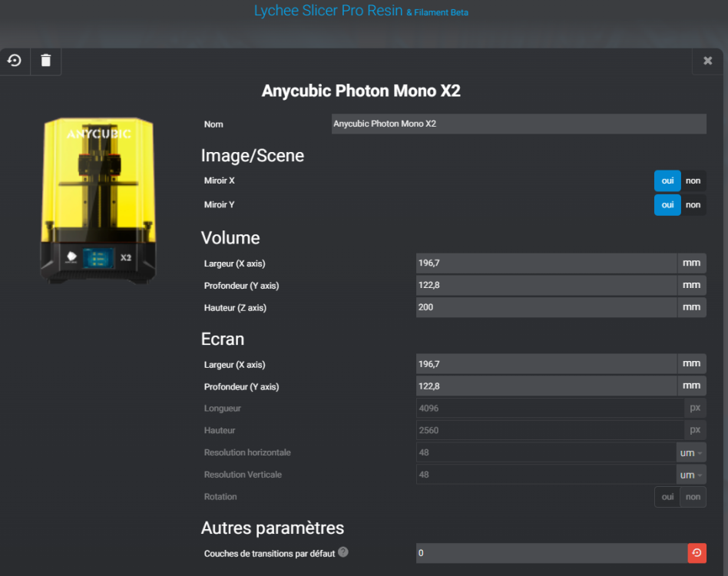Click the reset printer settings icon
This screenshot has width=728, height=576.
click(15, 61)
